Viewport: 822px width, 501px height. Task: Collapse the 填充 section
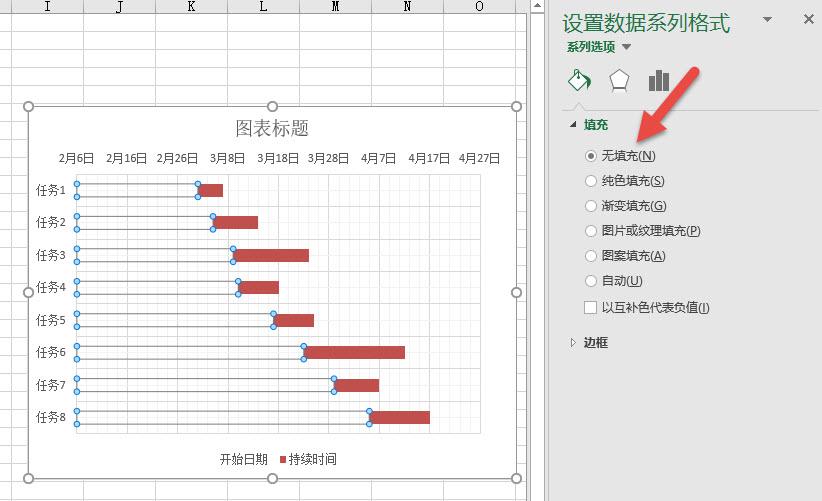pyautogui.click(x=573, y=124)
